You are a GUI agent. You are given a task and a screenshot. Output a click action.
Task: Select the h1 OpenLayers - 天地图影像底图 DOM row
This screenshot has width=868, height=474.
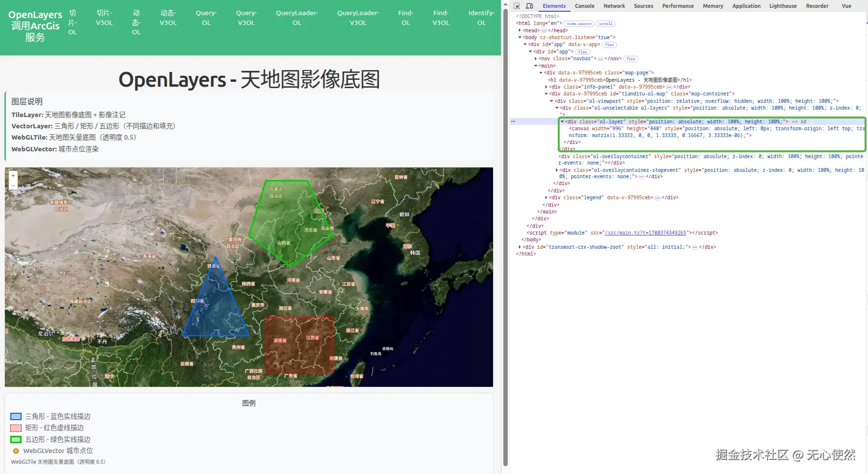620,80
